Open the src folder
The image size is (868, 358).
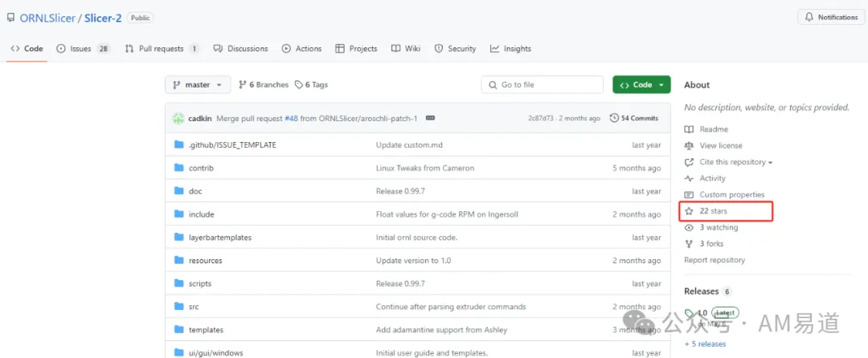click(194, 307)
